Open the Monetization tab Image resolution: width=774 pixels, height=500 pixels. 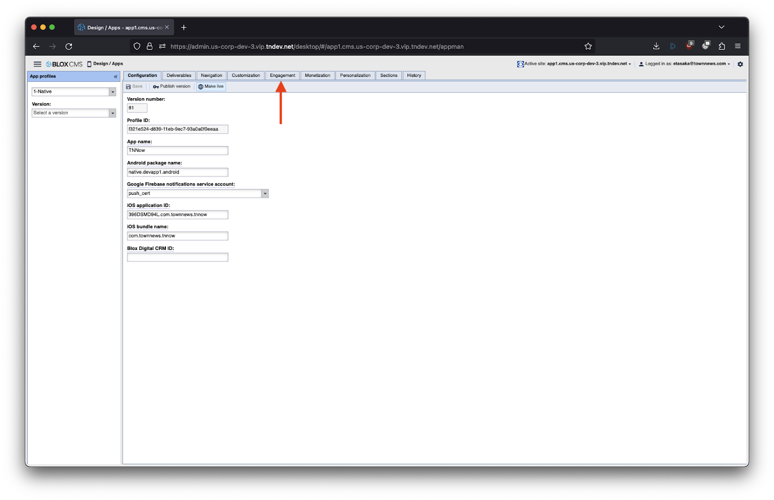pyautogui.click(x=317, y=75)
